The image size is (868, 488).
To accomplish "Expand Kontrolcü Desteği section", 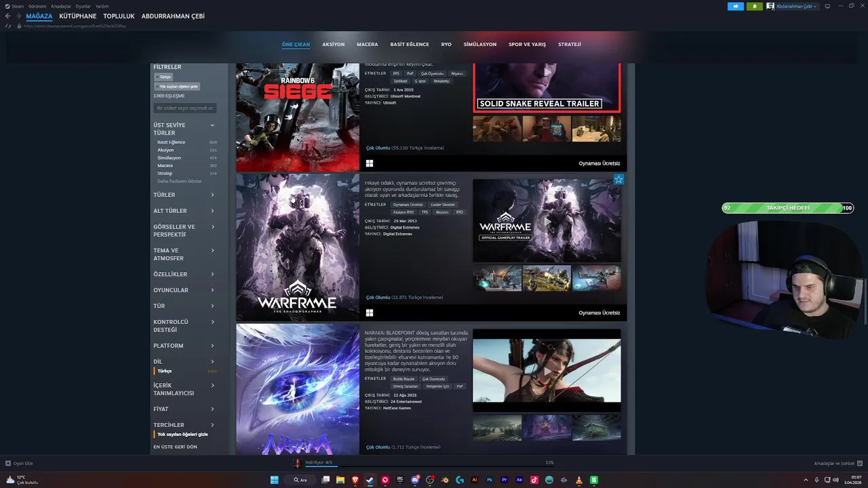I will click(x=184, y=326).
